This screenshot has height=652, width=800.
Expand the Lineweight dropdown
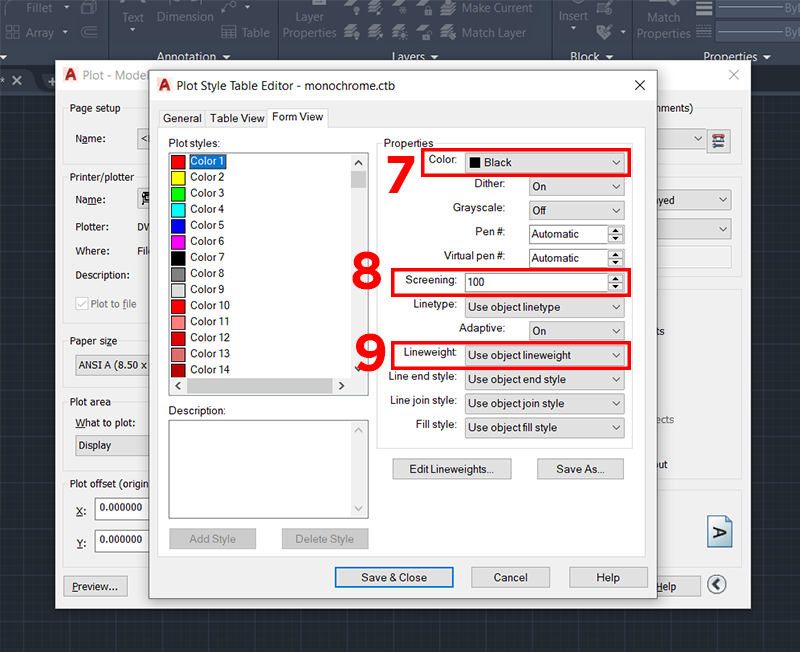[545, 355]
